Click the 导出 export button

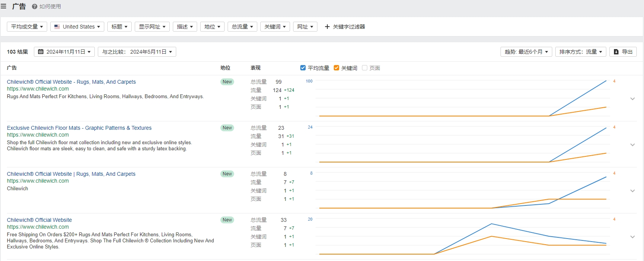pyautogui.click(x=623, y=52)
